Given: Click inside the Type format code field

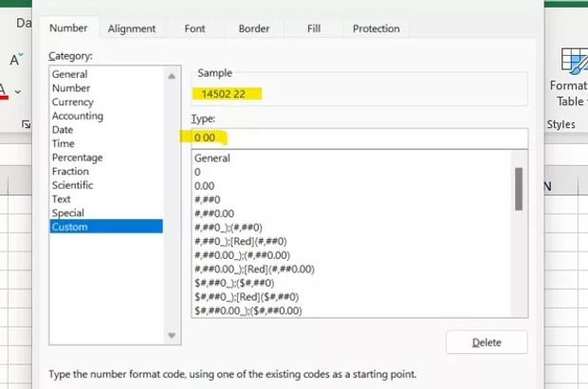Looking at the screenshot, I should [x=360, y=139].
